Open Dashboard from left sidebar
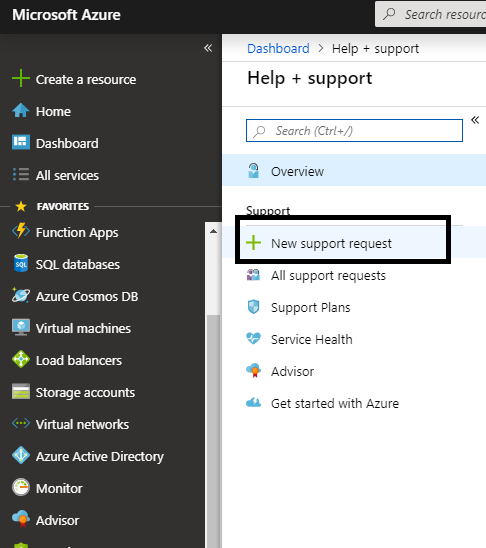The image size is (486, 548). pyautogui.click(x=67, y=143)
